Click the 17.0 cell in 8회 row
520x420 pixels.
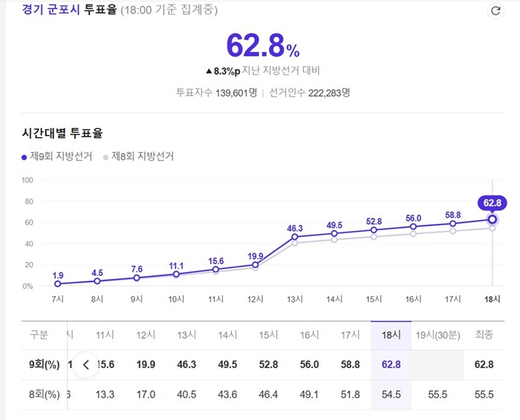(146, 395)
